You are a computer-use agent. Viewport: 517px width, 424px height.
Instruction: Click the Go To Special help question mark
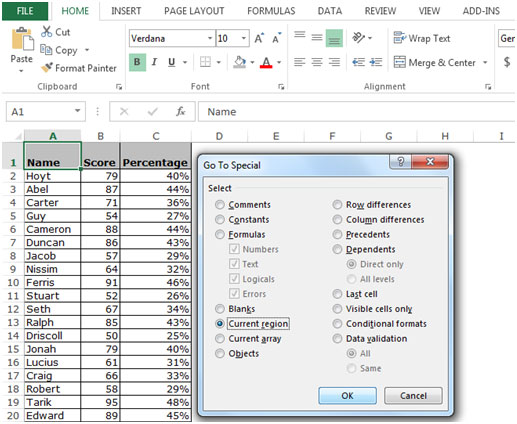(x=401, y=162)
